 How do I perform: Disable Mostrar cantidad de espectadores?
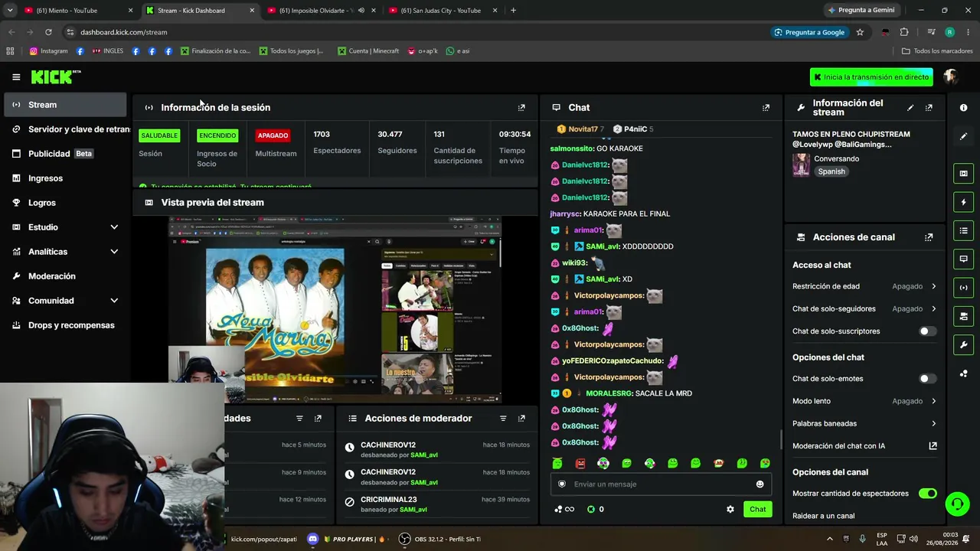click(x=927, y=494)
